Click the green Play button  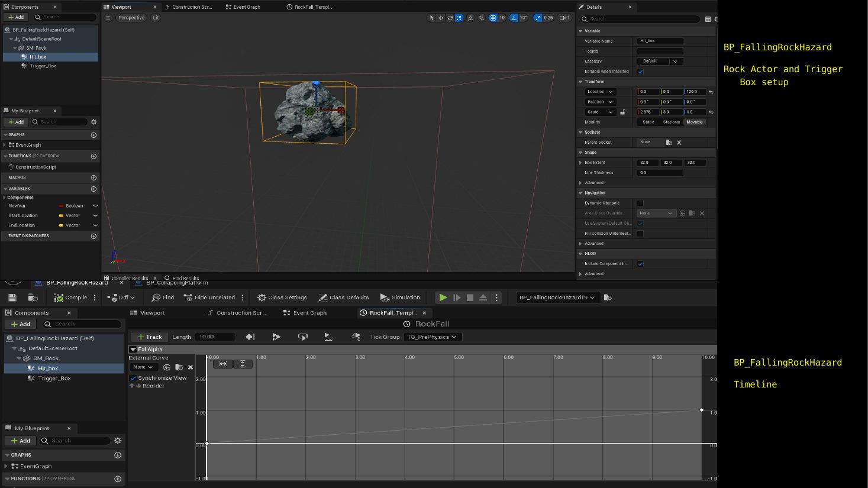443,298
